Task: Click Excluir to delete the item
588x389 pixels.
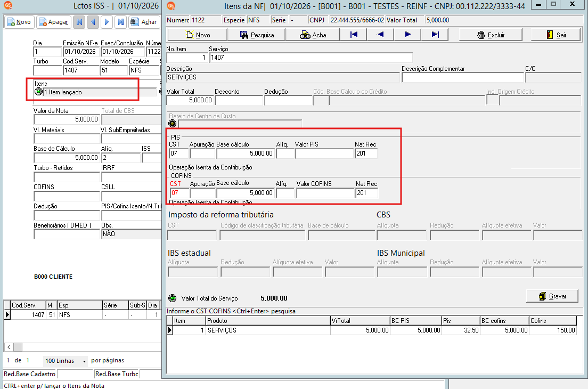Action: tap(491, 35)
